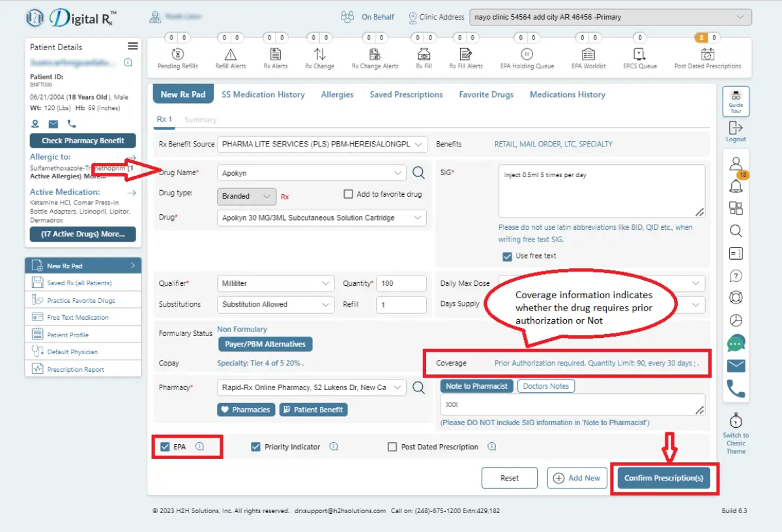The image size is (782, 532).
Task: Switch to Favorite Drugs tab
Action: (486, 94)
